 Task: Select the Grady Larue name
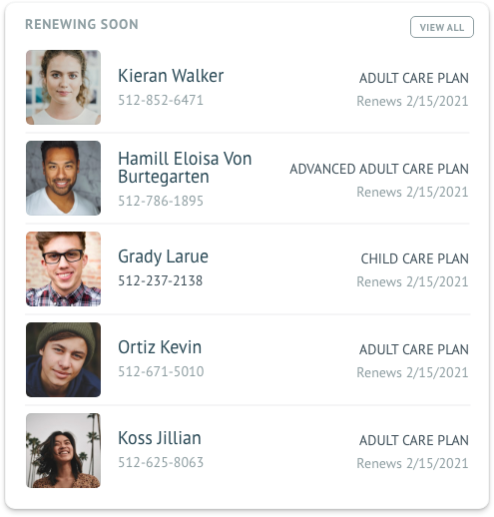pyautogui.click(x=163, y=257)
